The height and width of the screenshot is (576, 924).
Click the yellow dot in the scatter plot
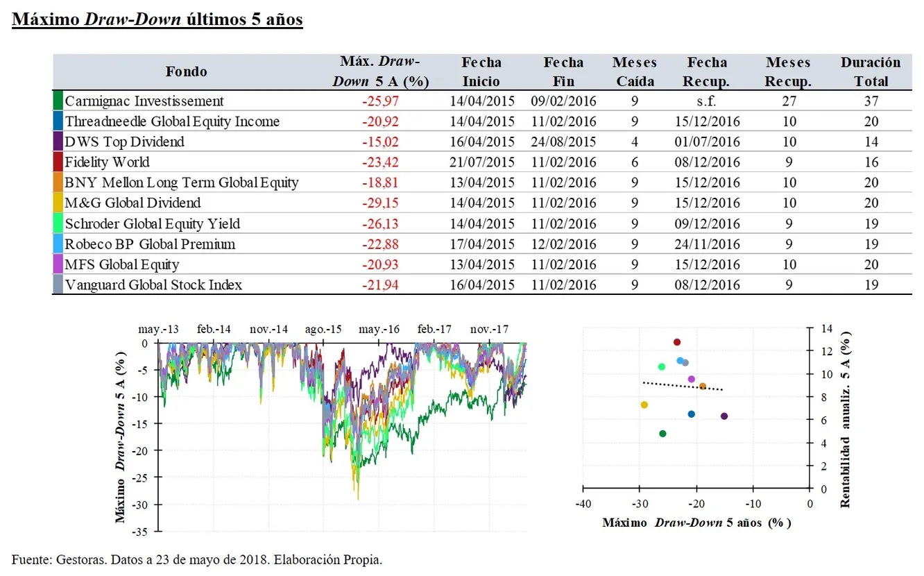coord(644,405)
